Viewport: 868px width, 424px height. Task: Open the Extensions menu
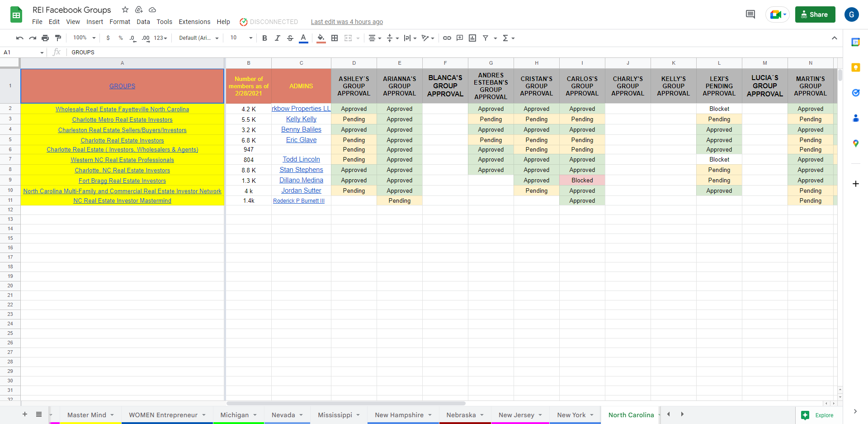click(x=194, y=22)
